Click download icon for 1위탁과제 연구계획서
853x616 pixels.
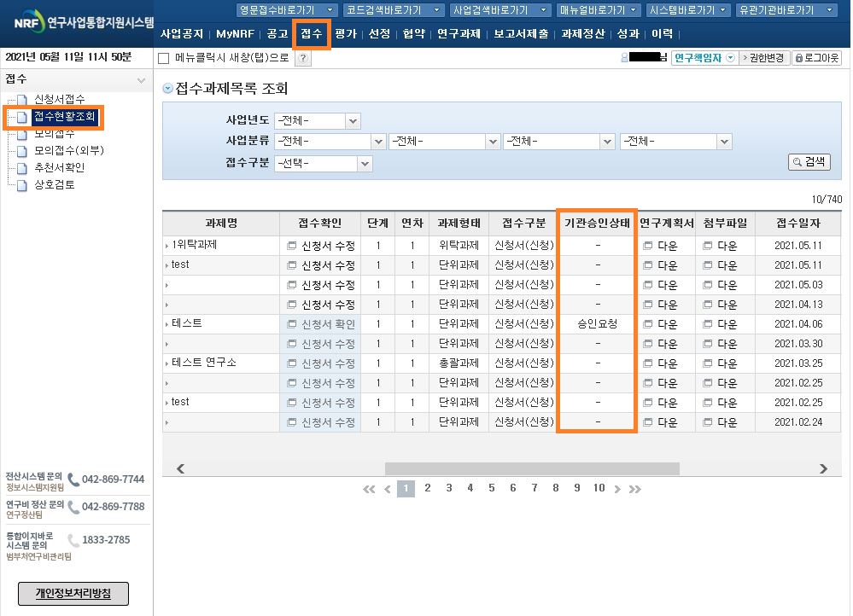coord(647,245)
